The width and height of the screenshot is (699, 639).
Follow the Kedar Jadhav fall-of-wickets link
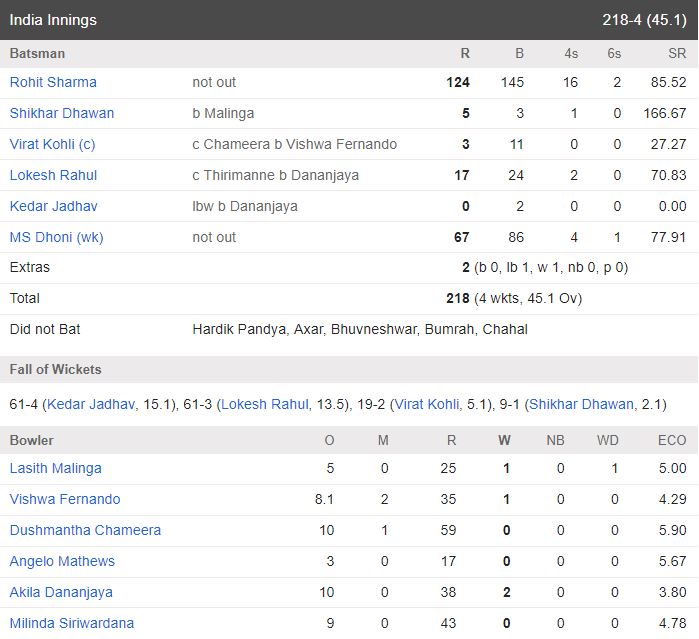tap(91, 404)
